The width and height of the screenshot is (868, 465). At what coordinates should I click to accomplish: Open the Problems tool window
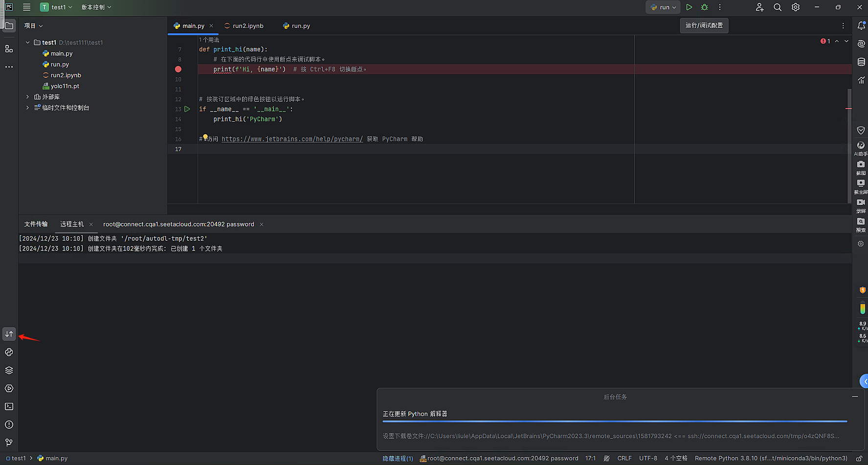point(9,424)
